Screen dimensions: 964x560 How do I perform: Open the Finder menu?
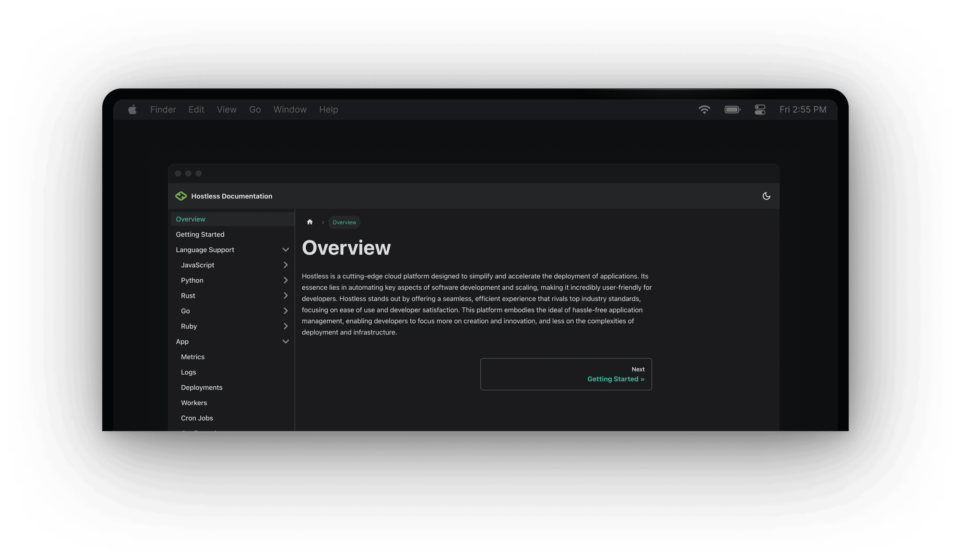[163, 110]
